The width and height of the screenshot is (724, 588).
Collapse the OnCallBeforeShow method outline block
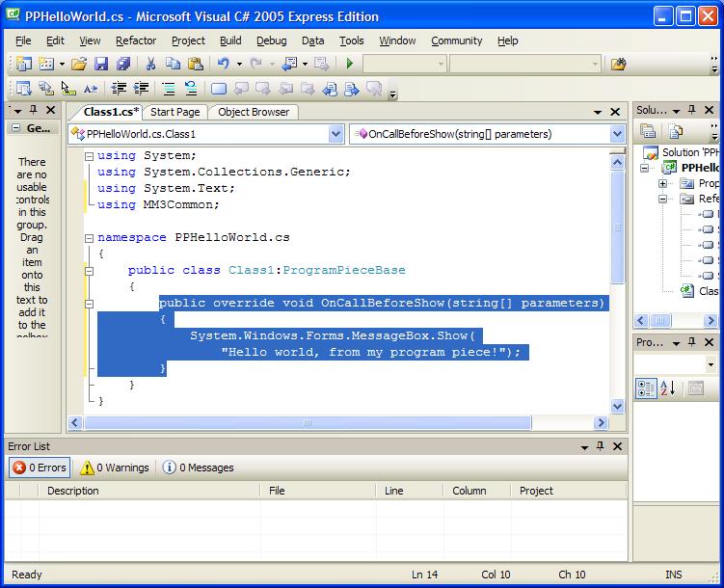tap(89, 304)
